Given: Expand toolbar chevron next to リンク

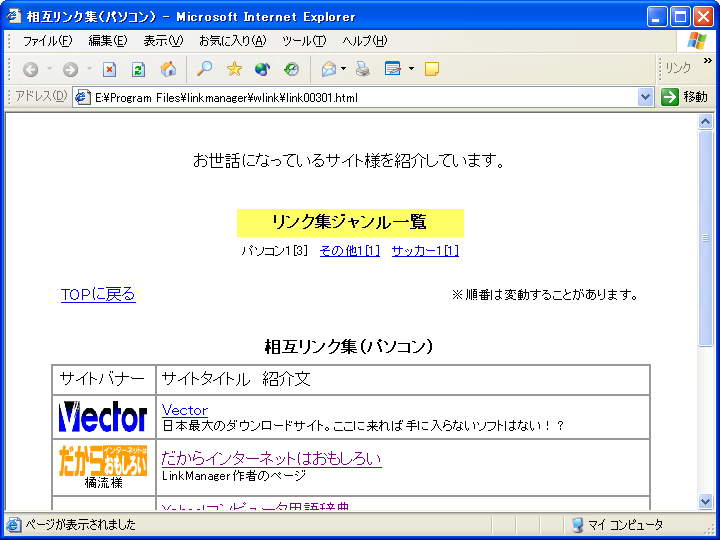Looking at the screenshot, I should (x=707, y=61).
